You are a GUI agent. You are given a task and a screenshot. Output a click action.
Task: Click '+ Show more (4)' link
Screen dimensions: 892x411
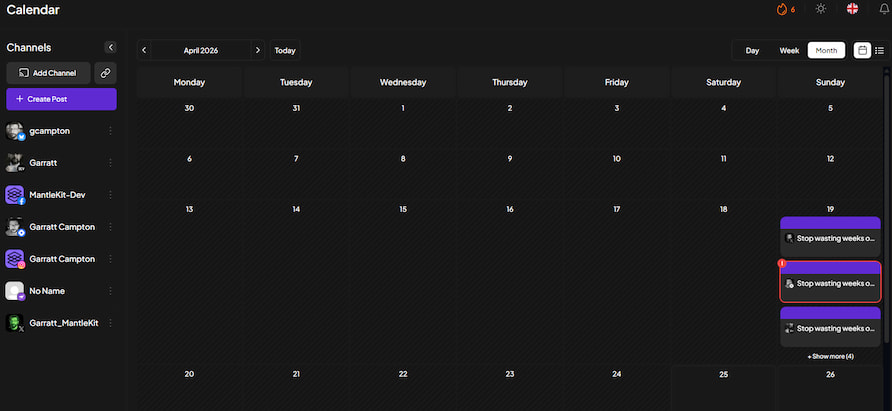point(831,356)
